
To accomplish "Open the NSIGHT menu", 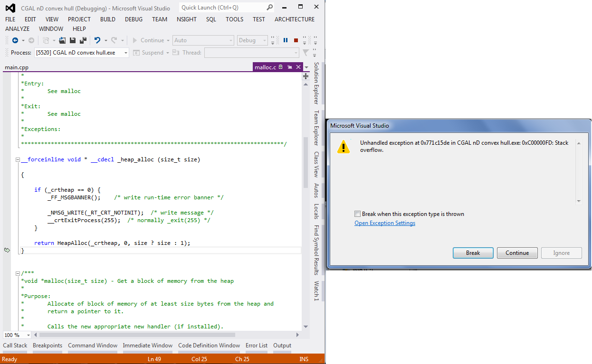I will coord(186,19).
